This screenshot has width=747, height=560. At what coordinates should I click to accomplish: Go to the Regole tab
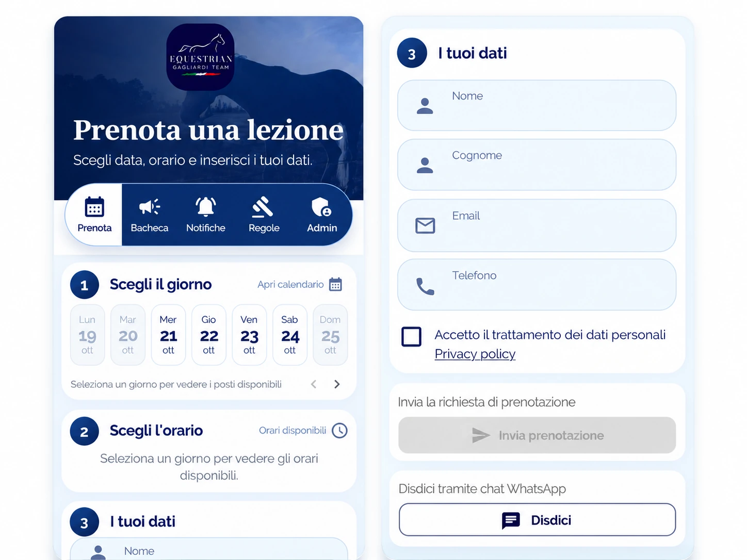click(x=264, y=215)
